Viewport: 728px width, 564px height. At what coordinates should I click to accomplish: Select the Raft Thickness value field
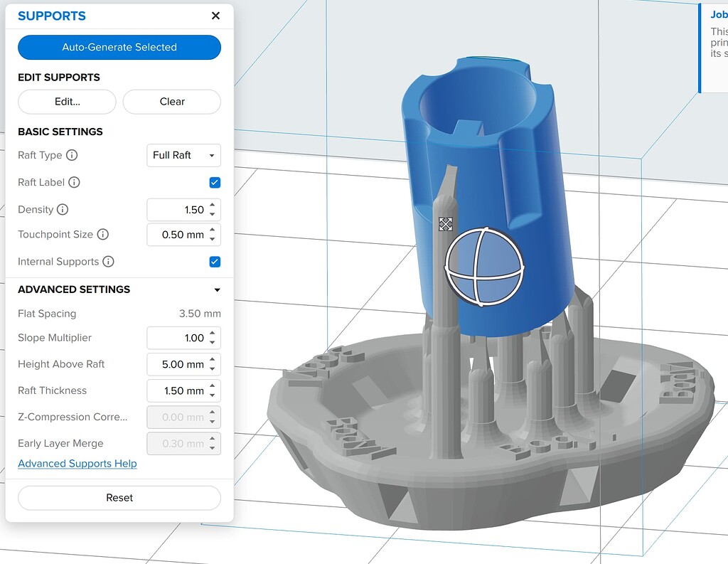click(178, 390)
